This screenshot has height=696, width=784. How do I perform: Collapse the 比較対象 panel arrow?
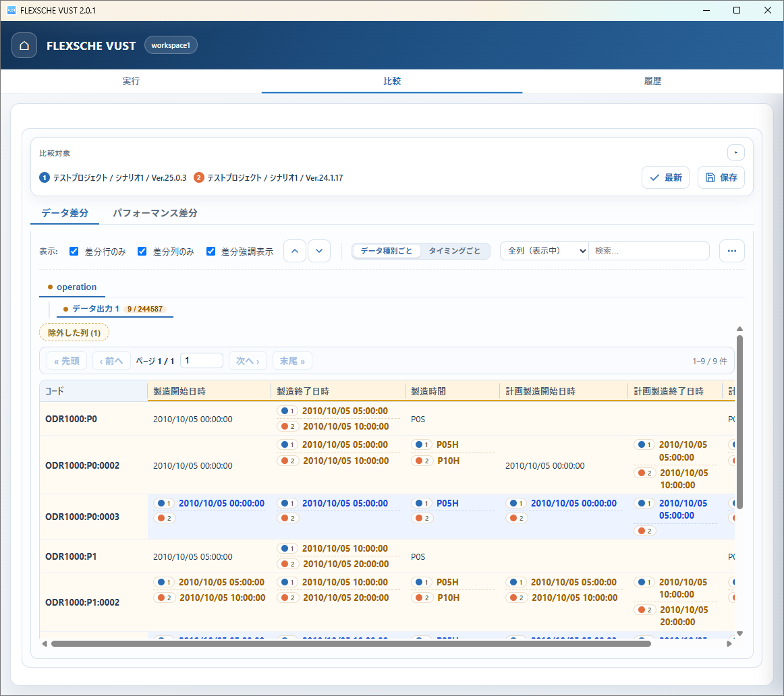point(735,152)
